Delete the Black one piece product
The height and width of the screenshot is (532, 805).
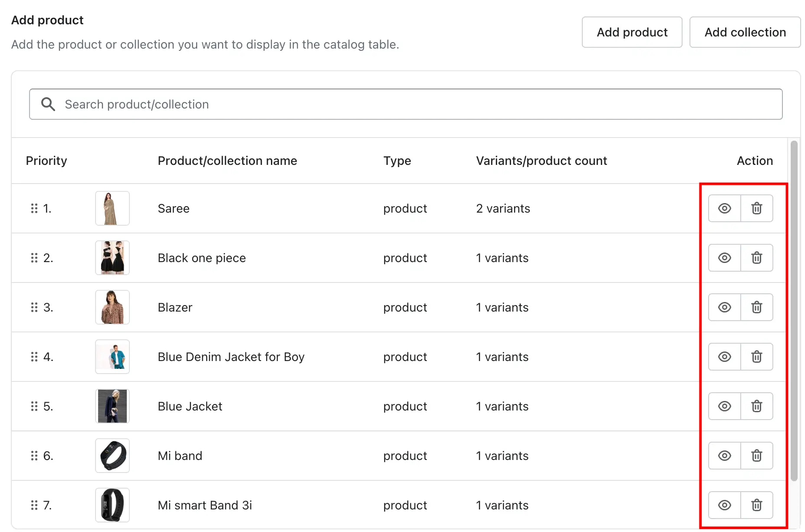tap(756, 258)
